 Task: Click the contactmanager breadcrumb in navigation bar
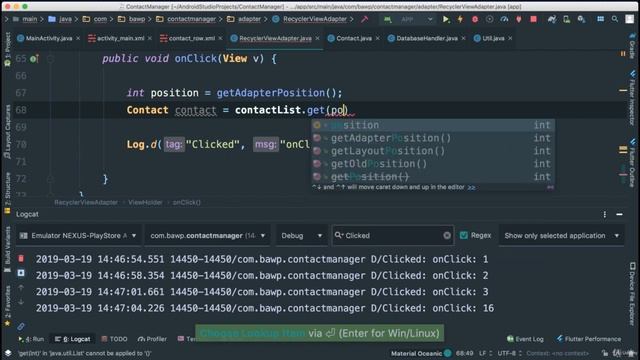186,19
